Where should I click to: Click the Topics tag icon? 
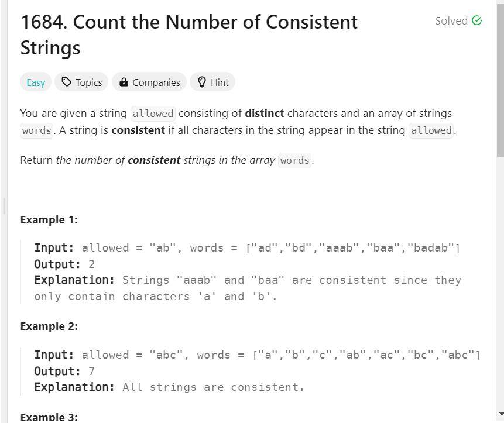coord(66,82)
